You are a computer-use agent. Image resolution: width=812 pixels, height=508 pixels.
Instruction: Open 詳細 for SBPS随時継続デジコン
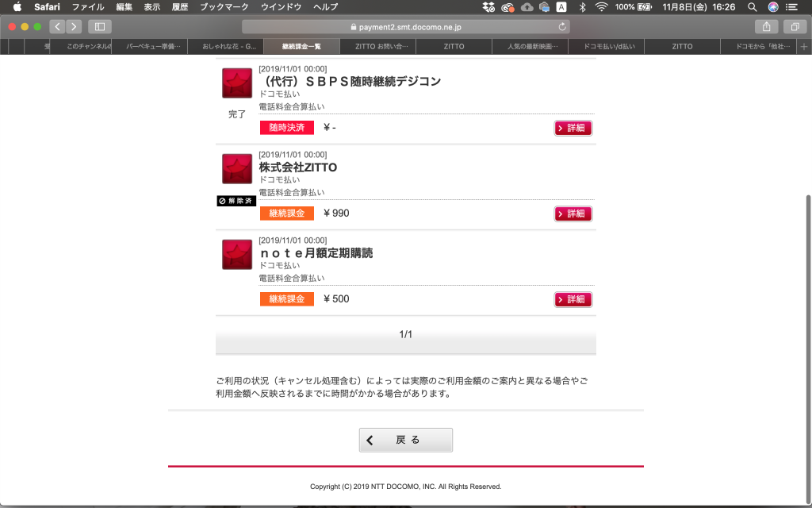coord(573,128)
